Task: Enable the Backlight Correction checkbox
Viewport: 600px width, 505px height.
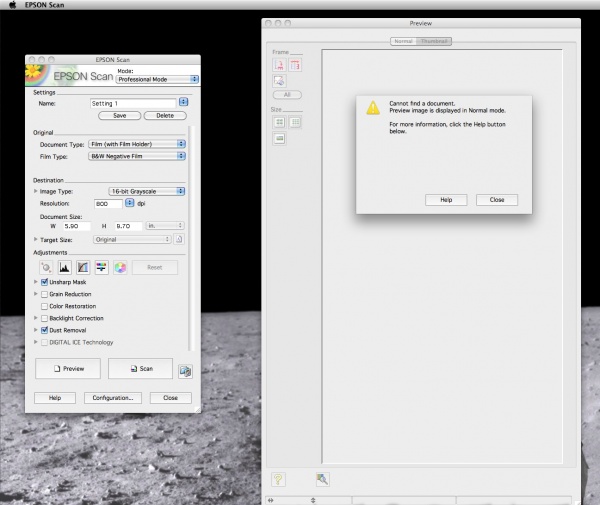Action: [44, 318]
